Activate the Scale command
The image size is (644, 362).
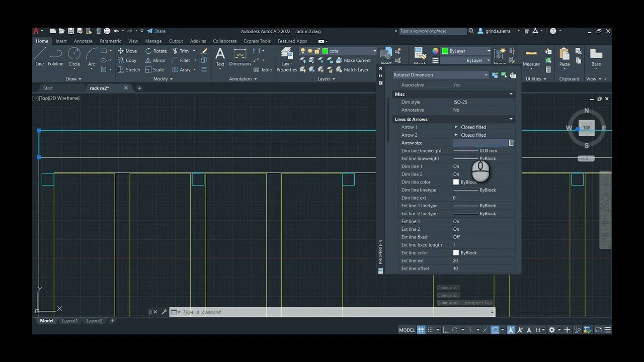click(x=154, y=70)
